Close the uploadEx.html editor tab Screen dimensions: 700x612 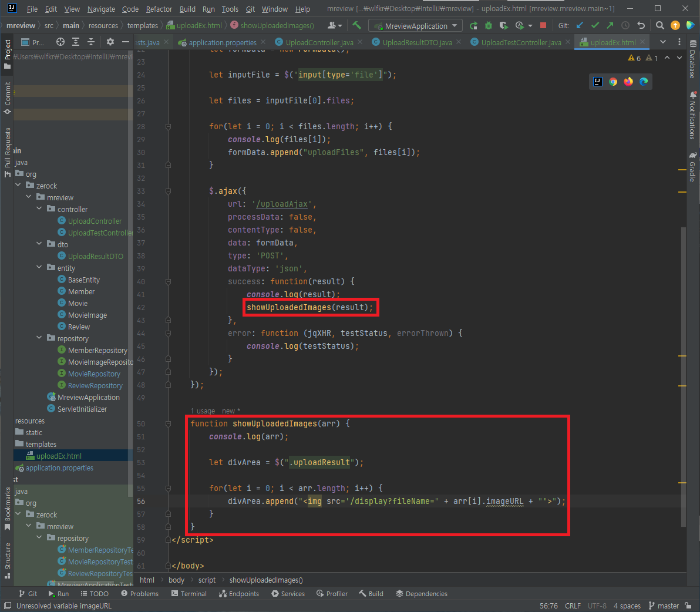click(x=642, y=42)
